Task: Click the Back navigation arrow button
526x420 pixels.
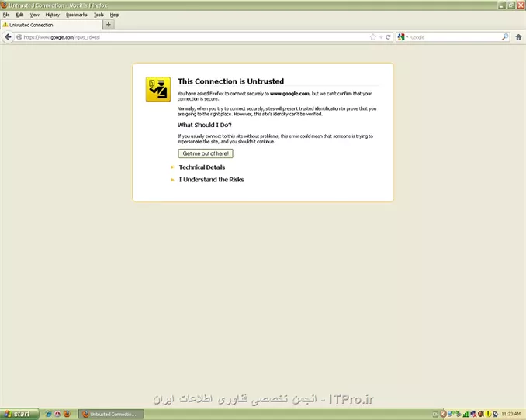Action: [8, 37]
